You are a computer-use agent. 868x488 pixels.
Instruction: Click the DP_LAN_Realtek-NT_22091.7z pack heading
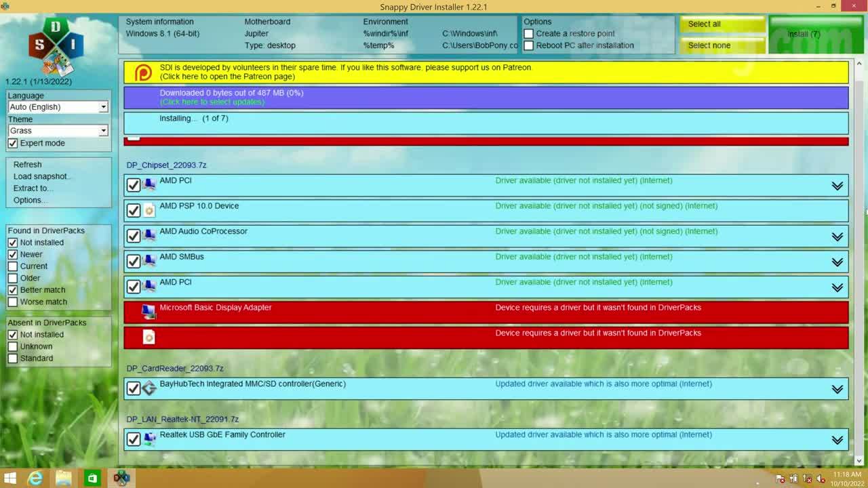[182, 420]
